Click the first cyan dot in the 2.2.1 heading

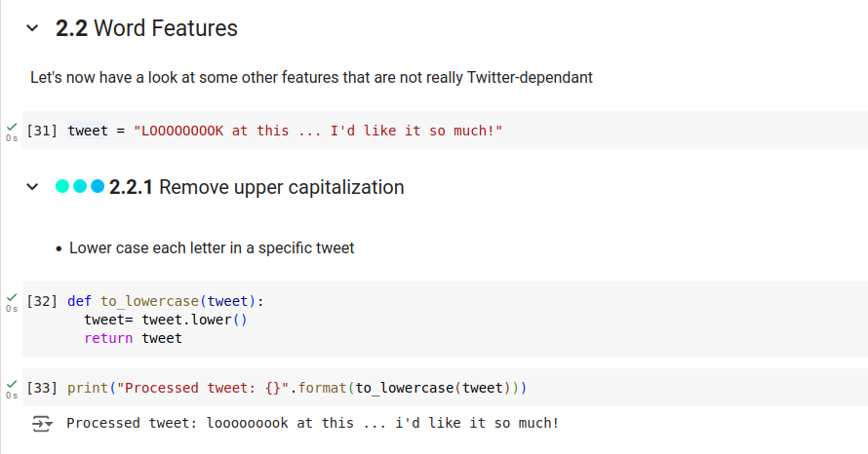pyautogui.click(x=62, y=187)
